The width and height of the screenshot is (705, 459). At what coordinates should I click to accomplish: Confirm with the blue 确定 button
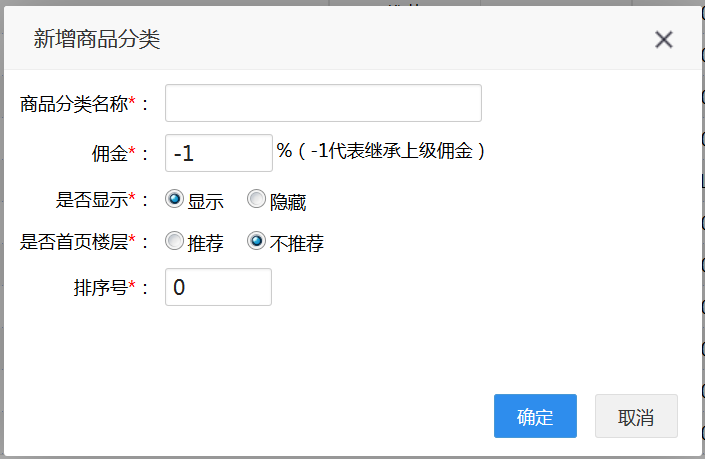tap(535, 416)
